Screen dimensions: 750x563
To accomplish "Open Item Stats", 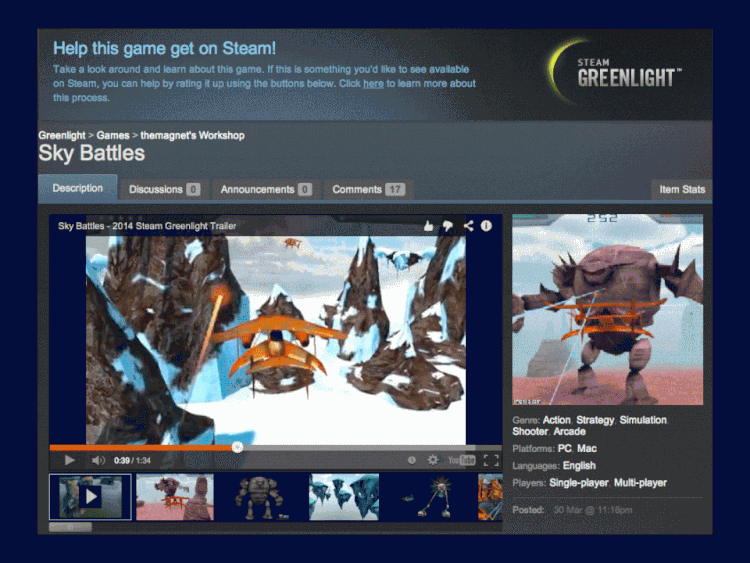I will (682, 189).
